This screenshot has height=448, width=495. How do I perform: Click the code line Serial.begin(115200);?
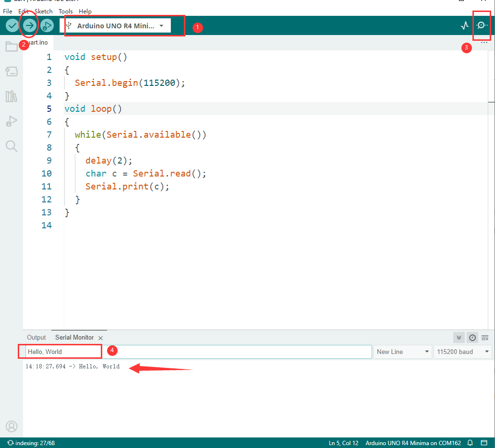pyautogui.click(x=130, y=83)
